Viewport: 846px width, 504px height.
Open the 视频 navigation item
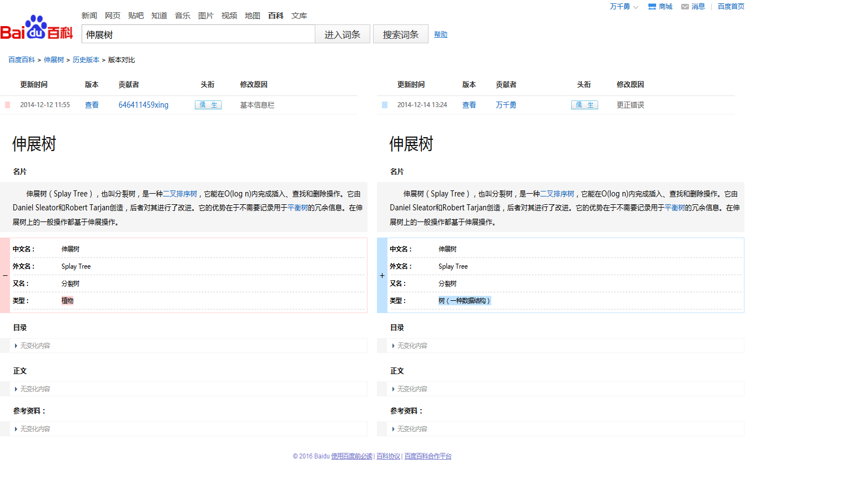coord(229,16)
